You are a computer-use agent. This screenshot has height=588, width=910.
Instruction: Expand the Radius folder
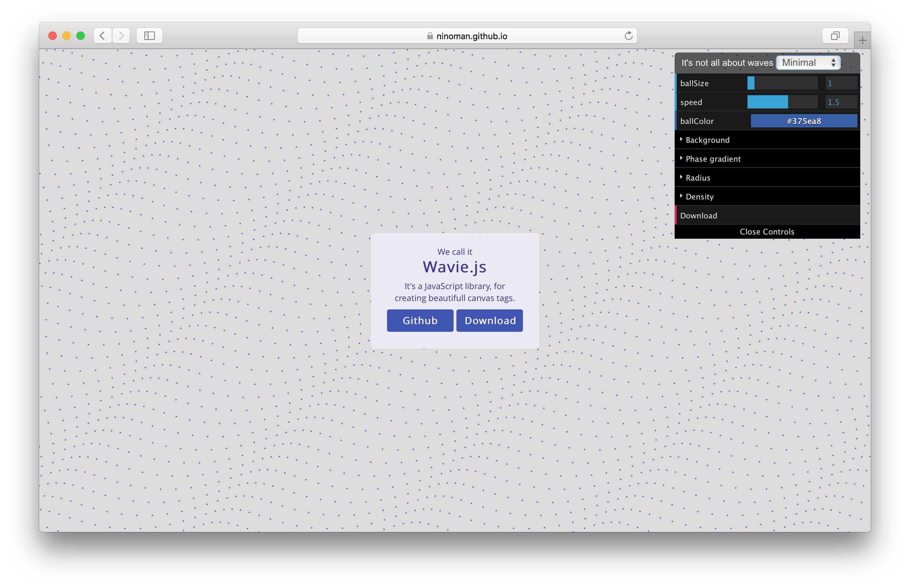(698, 178)
